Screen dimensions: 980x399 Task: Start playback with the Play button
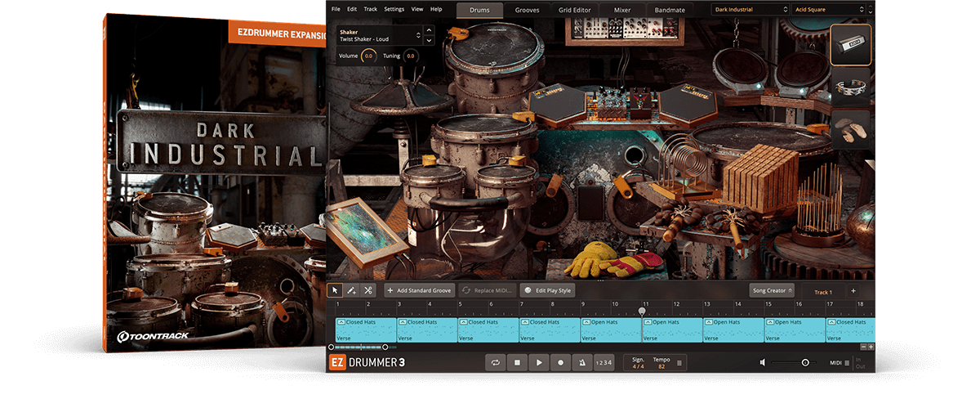point(538,362)
